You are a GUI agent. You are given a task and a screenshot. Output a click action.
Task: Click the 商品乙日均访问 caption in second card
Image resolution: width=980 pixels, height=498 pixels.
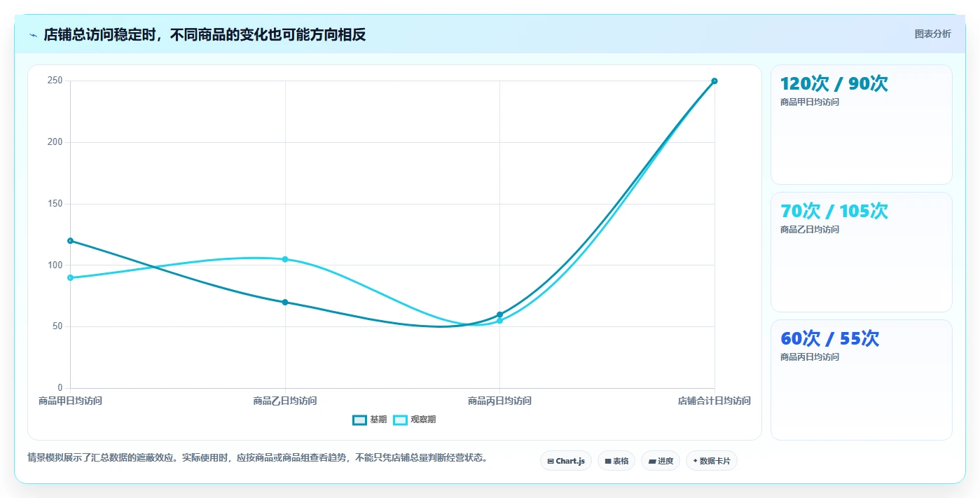pos(810,229)
